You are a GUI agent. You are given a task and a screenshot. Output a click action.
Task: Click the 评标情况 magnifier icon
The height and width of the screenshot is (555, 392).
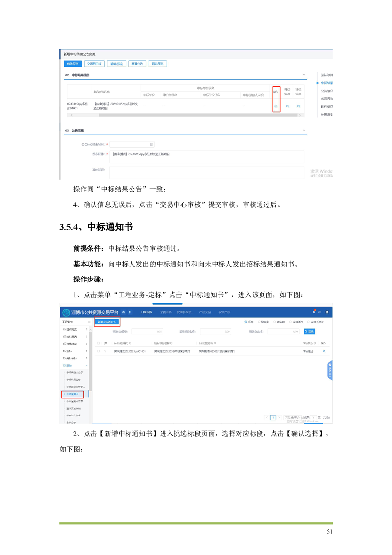tap(299, 106)
